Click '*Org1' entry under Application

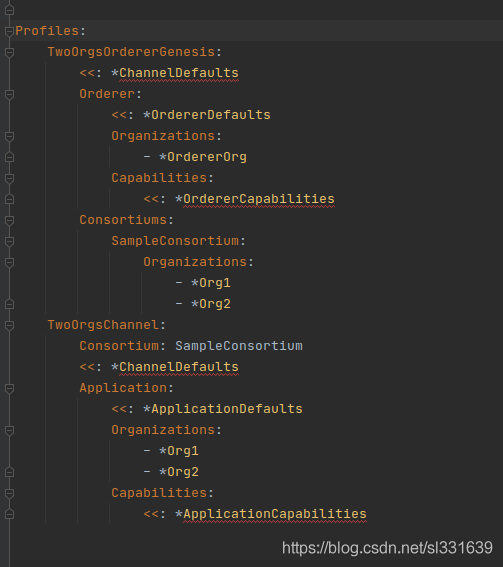pyautogui.click(x=179, y=450)
